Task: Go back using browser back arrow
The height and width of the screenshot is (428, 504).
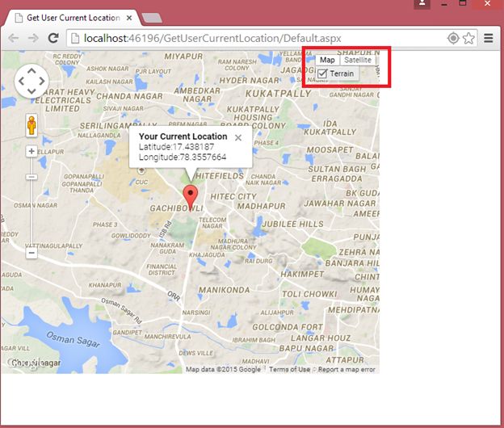Action: (13, 38)
